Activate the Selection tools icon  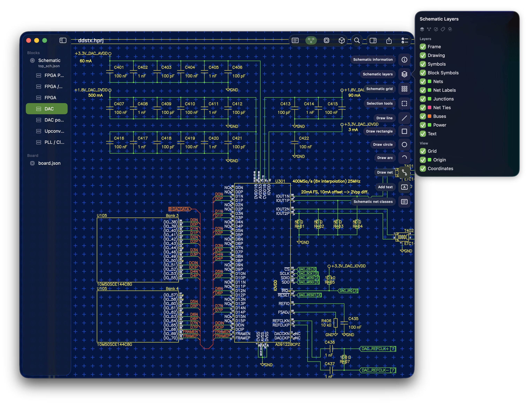[x=404, y=104]
